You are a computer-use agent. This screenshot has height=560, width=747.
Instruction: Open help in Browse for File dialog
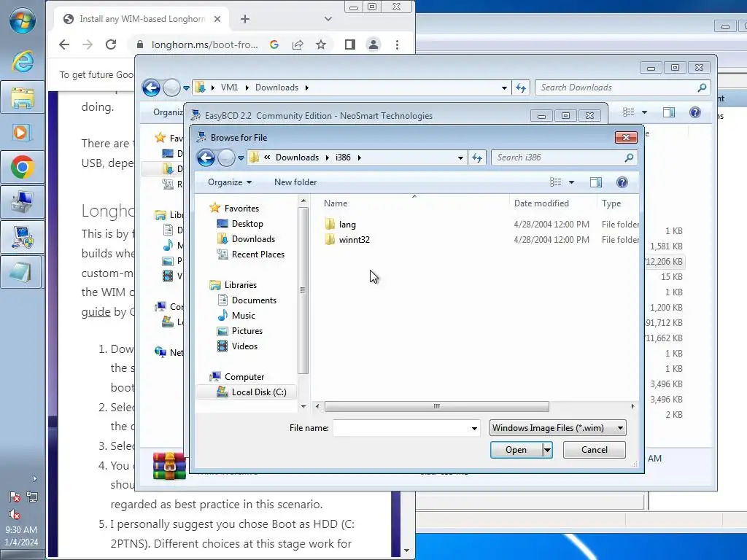click(622, 182)
